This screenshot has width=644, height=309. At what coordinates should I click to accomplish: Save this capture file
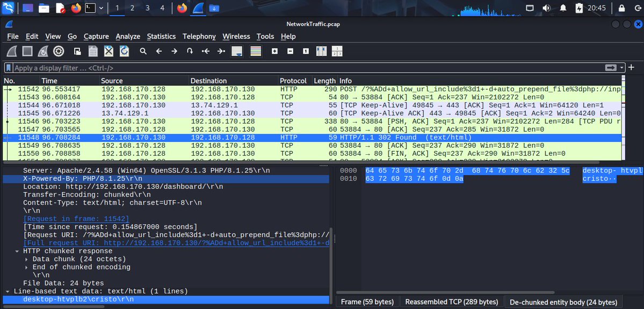pyautogui.click(x=93, y=52)
